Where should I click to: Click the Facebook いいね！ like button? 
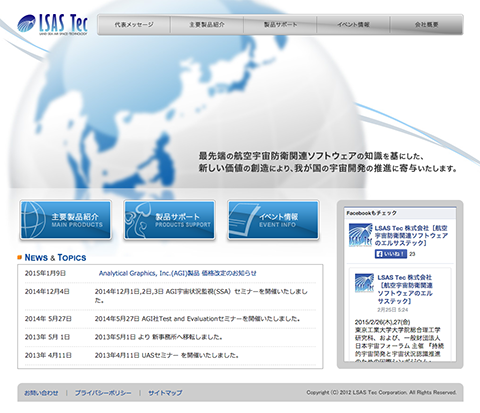(x=391, y=254)
